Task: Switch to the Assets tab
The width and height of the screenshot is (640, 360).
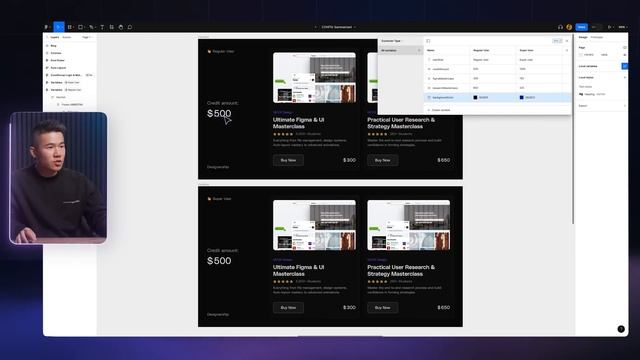Action: 67,37
